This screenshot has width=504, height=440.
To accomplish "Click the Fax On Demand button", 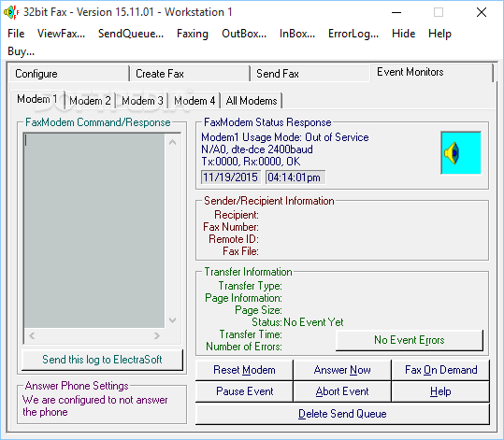I will pos(440,370).
